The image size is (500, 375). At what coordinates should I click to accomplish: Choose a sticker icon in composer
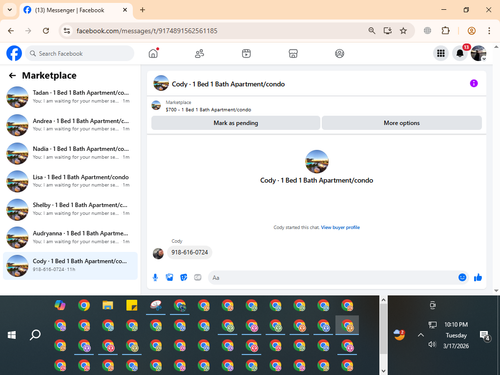184,277
